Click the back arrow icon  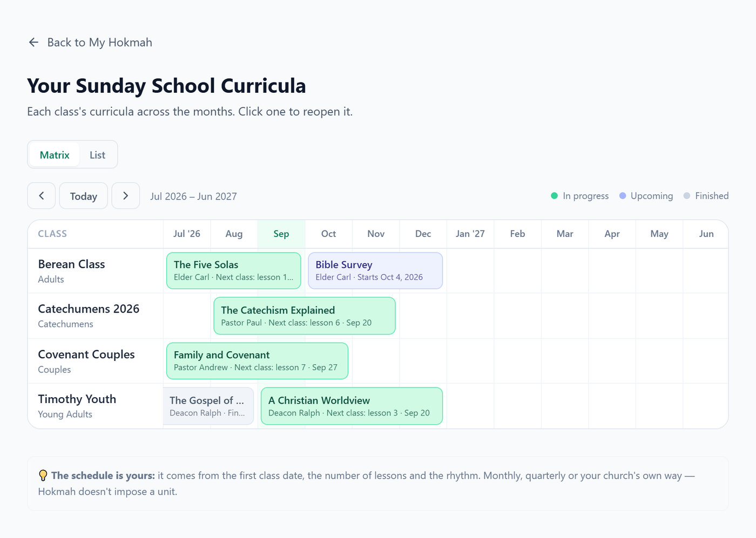(33, 43)
